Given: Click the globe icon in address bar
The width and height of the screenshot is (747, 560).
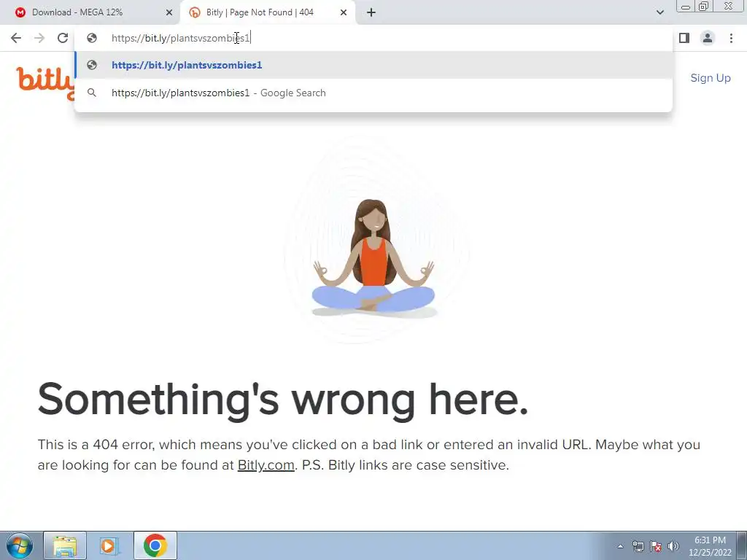Looking at the screenshot, I should [91, 38].
